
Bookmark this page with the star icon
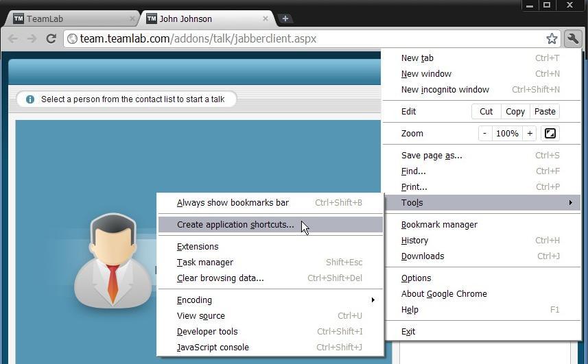coord(552,38)
